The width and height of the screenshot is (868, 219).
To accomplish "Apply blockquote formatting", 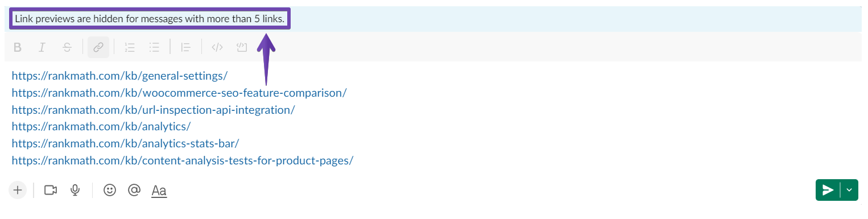I will click(x=185, y=47).
